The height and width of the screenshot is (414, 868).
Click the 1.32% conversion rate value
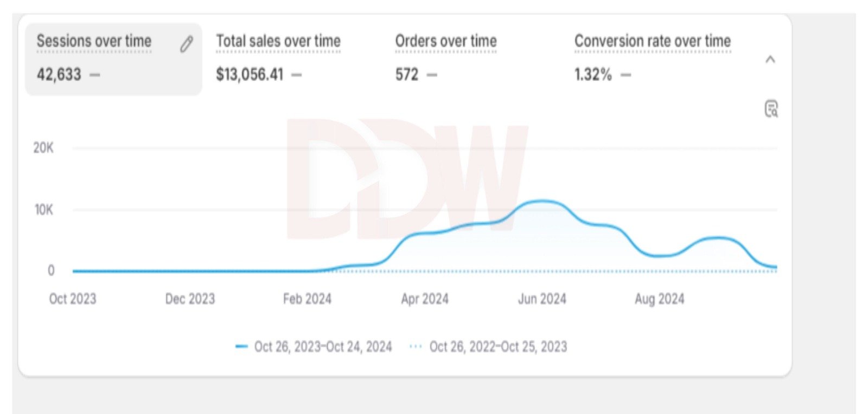click(x=593, y=74)
